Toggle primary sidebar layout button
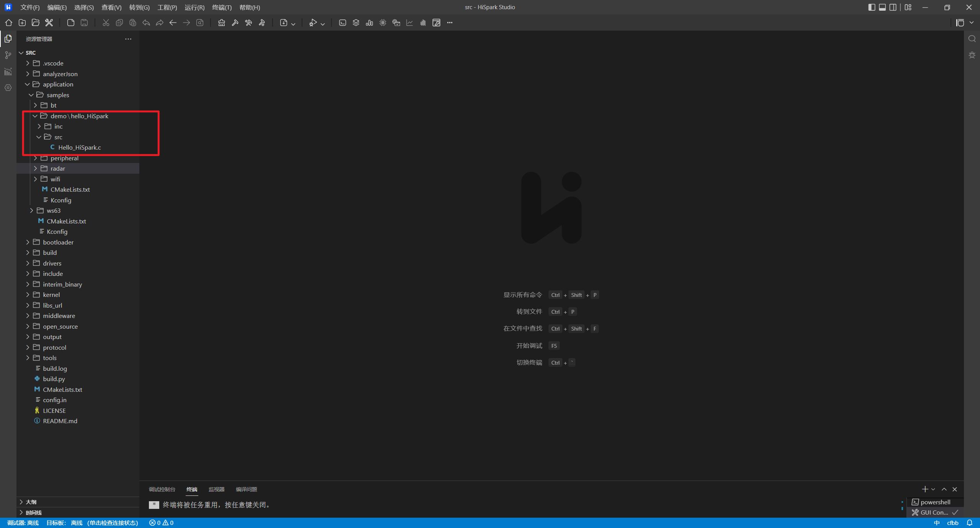 (x=872, y=7)
